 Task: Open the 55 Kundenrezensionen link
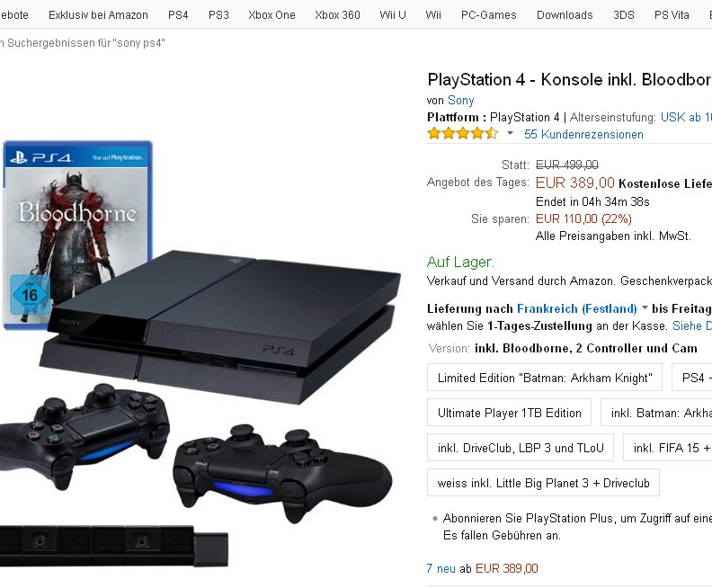pyautogui.click(x=583, y=134)
